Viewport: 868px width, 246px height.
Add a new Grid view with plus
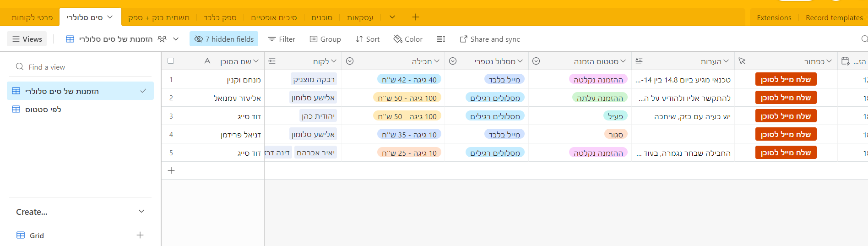[140, 235]
